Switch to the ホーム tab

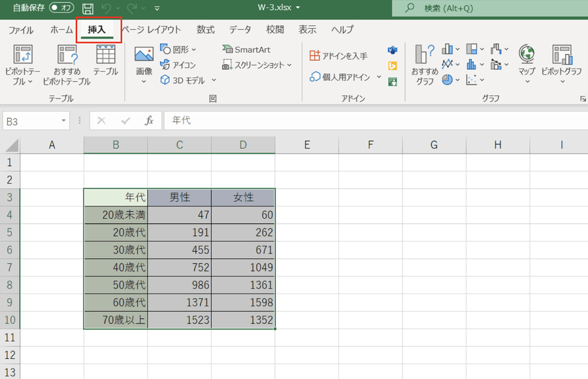click(x=61, y=29)
